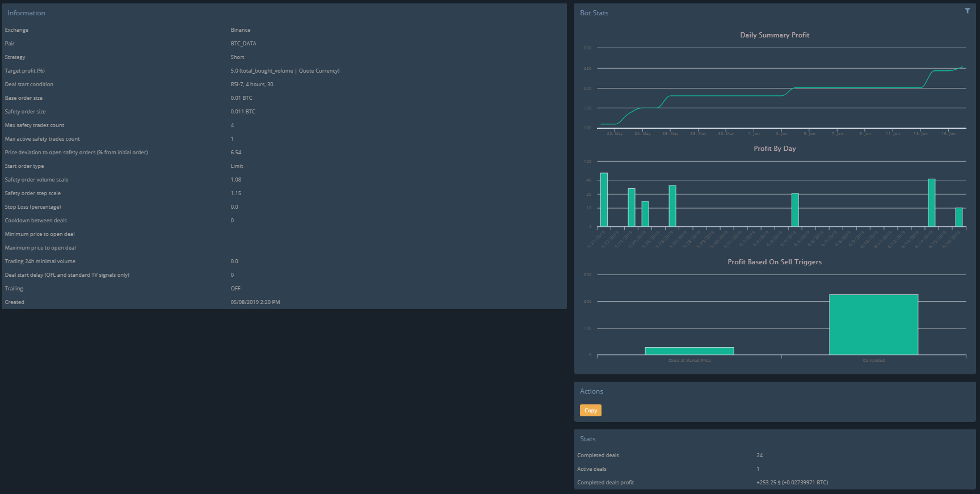Click the Information panel header
The image size is (980, 494).
(26, 12)
